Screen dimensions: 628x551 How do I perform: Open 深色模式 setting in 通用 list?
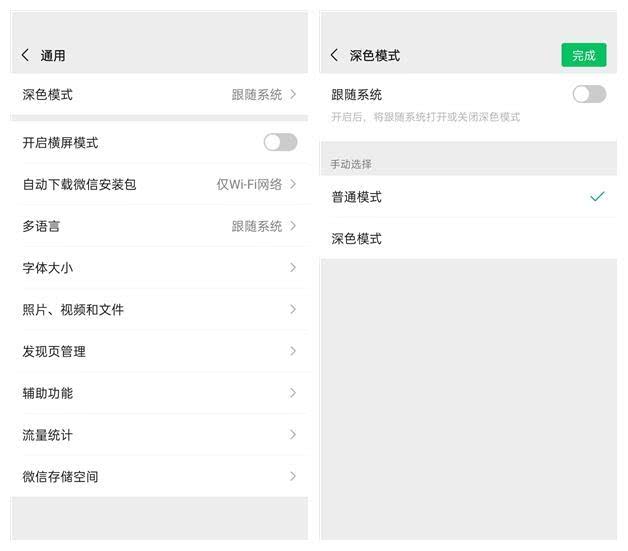(160, 95)
